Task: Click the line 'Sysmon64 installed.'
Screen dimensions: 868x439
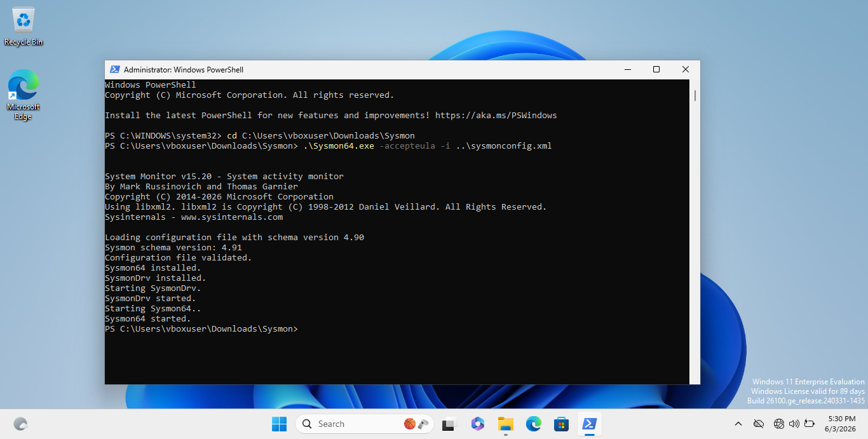Action: point(153,268)
